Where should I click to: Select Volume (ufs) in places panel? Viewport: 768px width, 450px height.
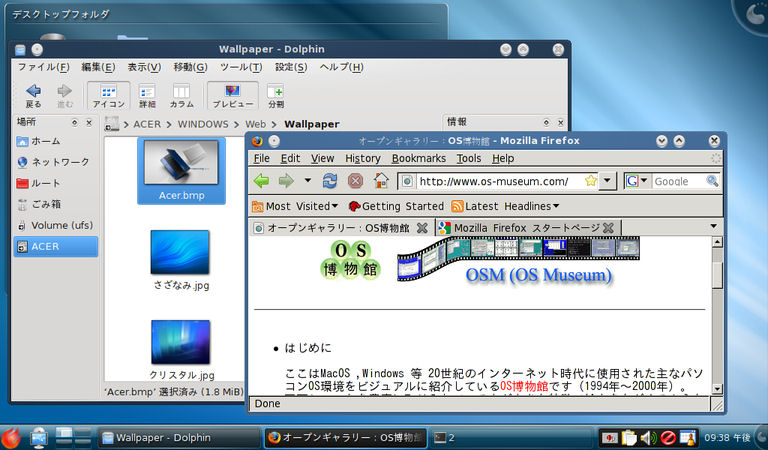55,225
